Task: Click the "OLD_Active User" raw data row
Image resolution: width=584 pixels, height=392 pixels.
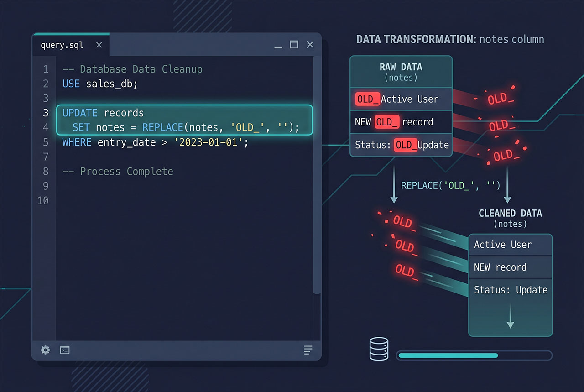Action: pyautogui.click(x=401, y=99)
